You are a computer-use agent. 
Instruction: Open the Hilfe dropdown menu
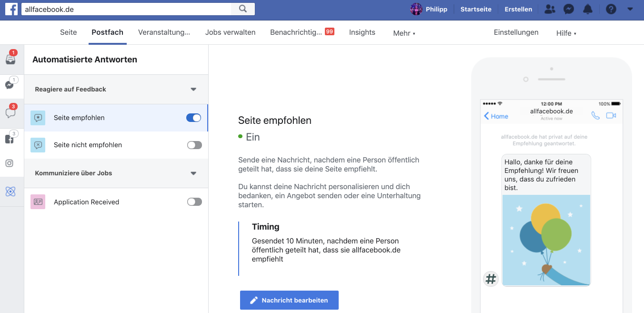[566, 33]
